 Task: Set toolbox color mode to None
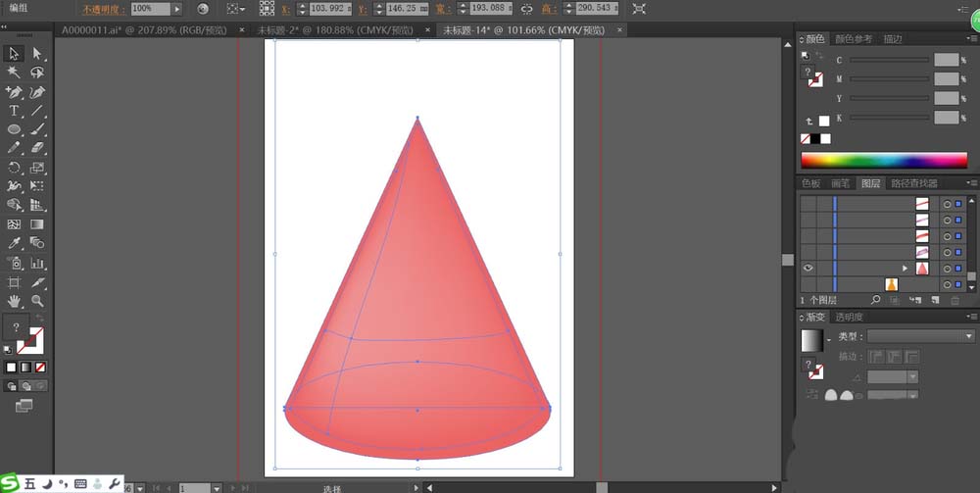[x=40, y=368]
